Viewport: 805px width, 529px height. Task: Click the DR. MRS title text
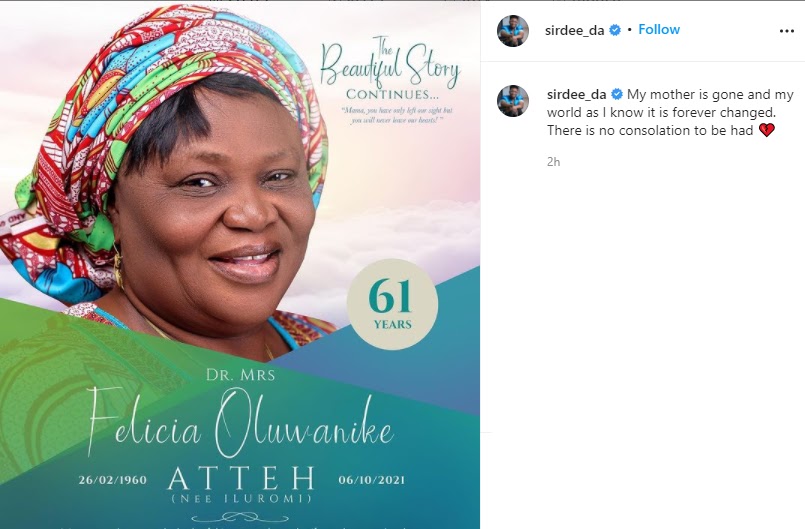240,375
